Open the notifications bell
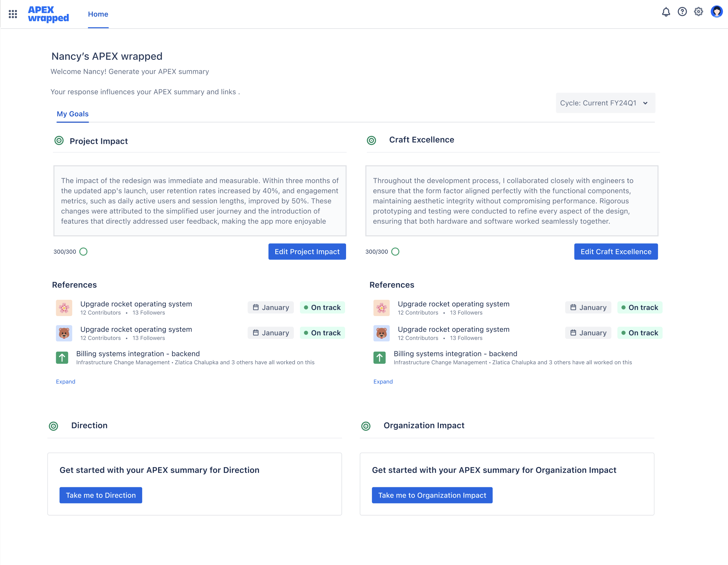 tap(666, 12)
